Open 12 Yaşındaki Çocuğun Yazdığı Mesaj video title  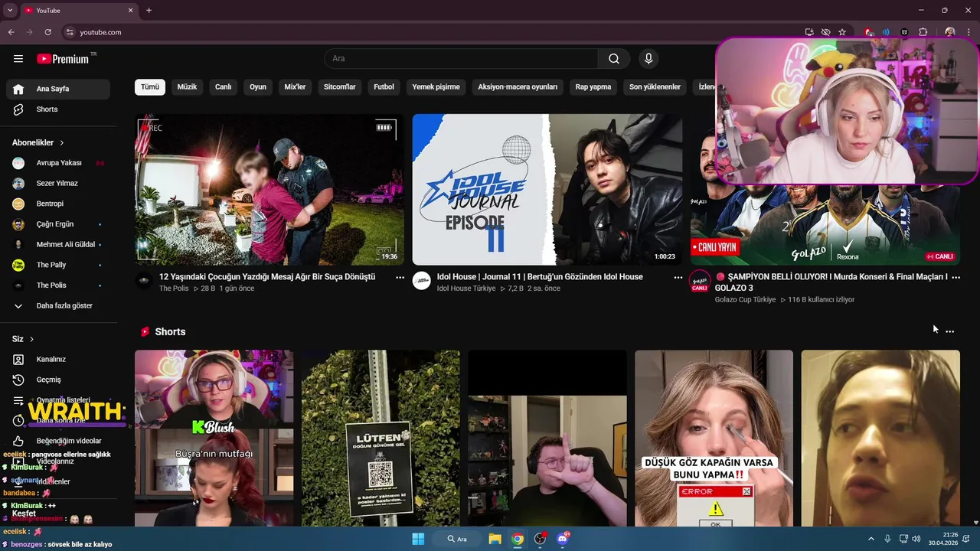[x=267, y=277]
